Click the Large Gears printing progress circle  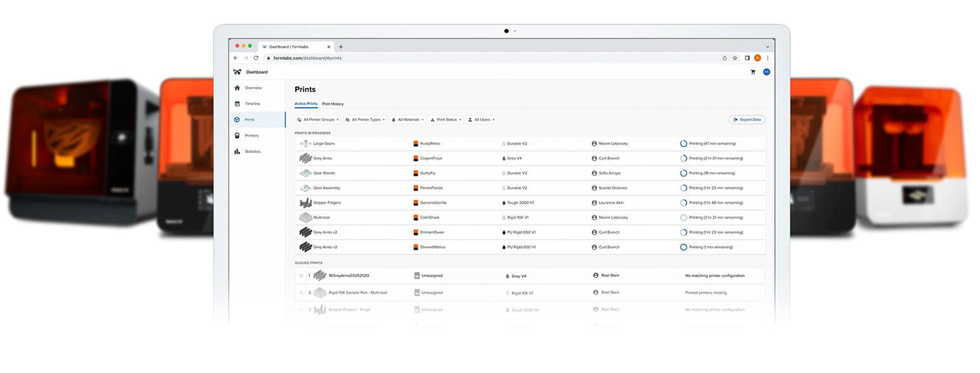pyautogui.click(x=683, y=143)
